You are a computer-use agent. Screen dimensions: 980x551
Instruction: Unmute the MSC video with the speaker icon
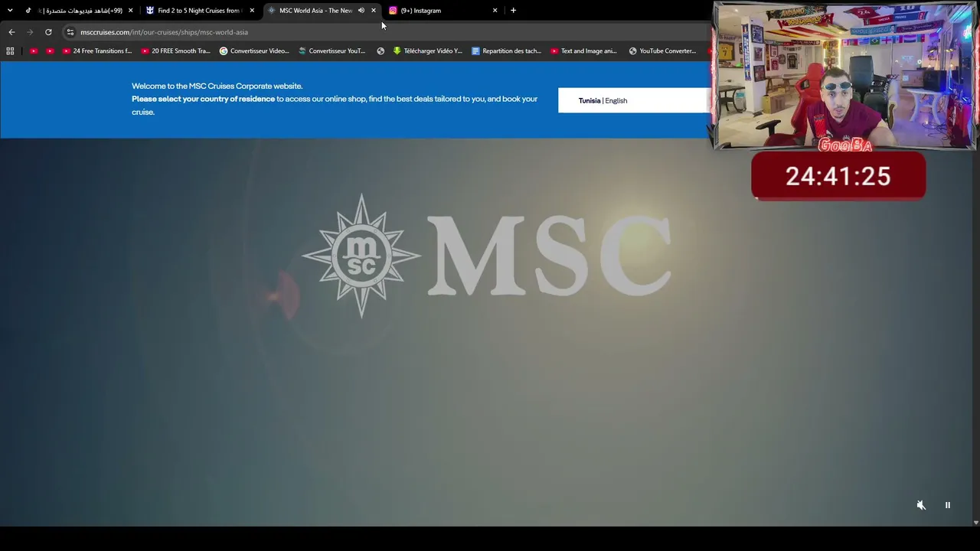coord(921,505)
